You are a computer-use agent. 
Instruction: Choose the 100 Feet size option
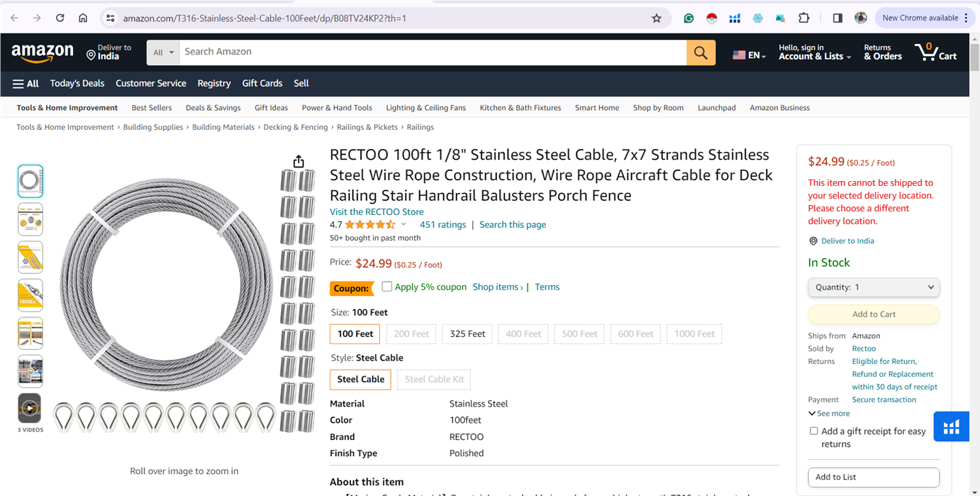click(355, 334)
